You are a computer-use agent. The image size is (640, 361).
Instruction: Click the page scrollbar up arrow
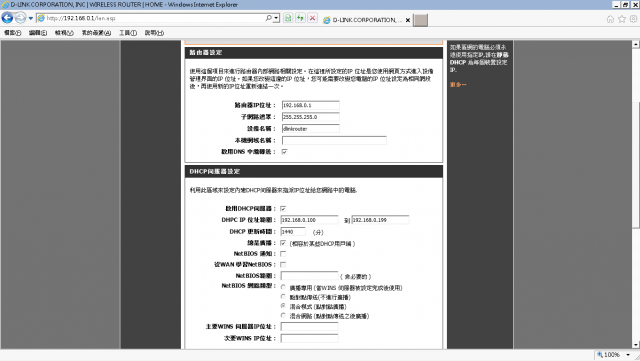[x=636, y=44]
